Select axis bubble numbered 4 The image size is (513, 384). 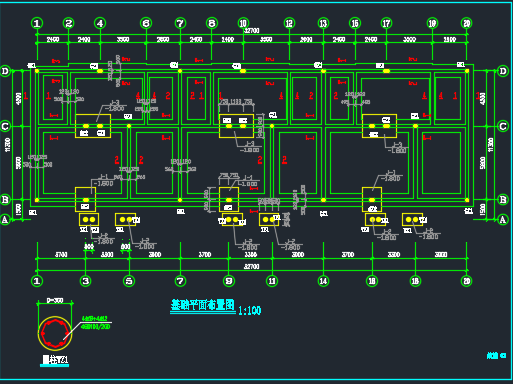(100, 23)
